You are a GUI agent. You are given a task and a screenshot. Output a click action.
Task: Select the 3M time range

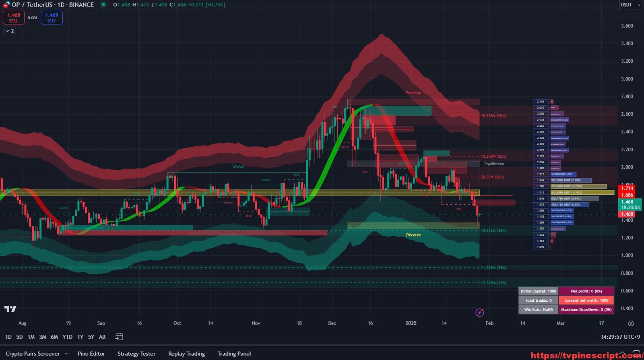[43, 337]
